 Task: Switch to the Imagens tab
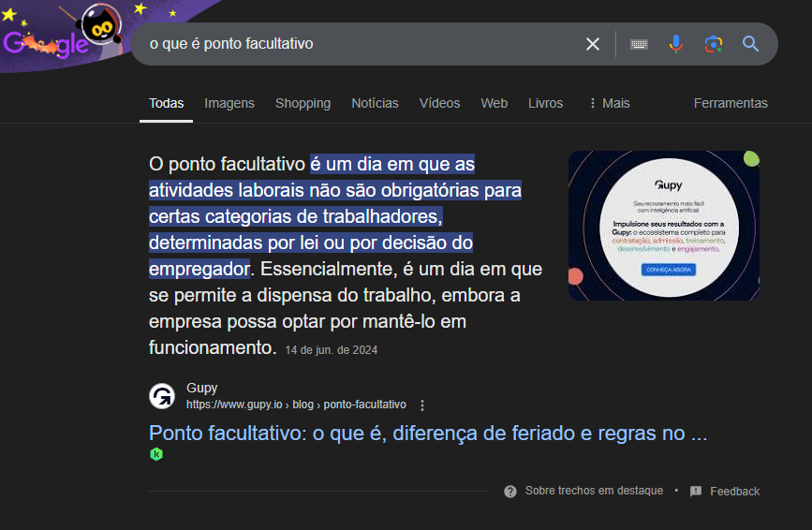[229, 103]
